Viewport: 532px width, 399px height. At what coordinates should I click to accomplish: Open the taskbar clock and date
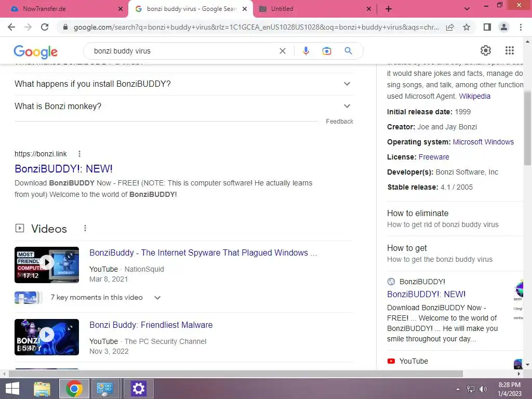(510, 389)
